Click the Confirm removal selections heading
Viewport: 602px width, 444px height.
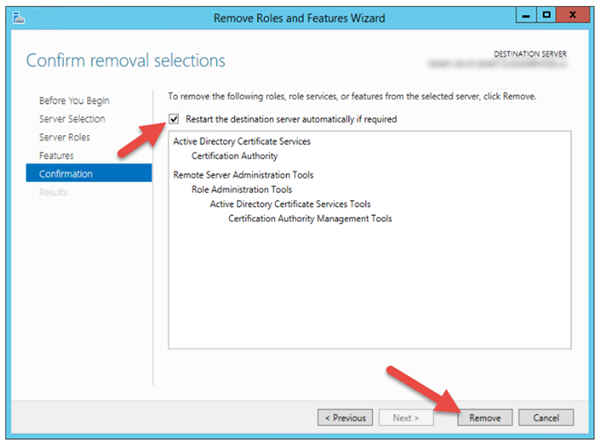[126, 60]
